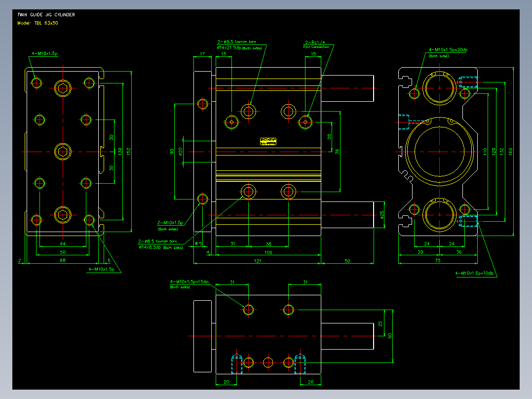Select the "ø25" rod diameter dimension
This screenshot has height=399, width=532.
click(381, 215)
